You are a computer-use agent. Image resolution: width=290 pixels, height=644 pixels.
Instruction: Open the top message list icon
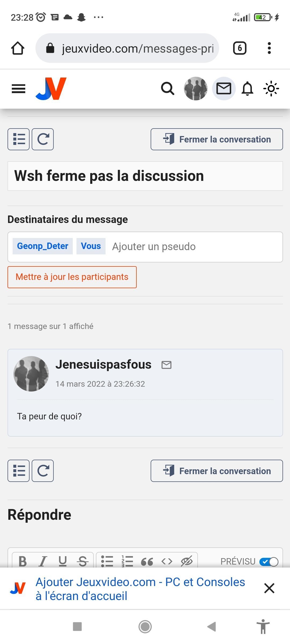coord(19,139)
